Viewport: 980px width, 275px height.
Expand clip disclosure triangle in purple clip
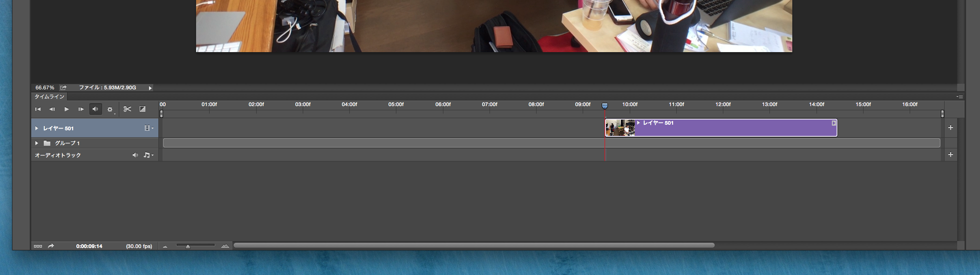tap(639, 123)
